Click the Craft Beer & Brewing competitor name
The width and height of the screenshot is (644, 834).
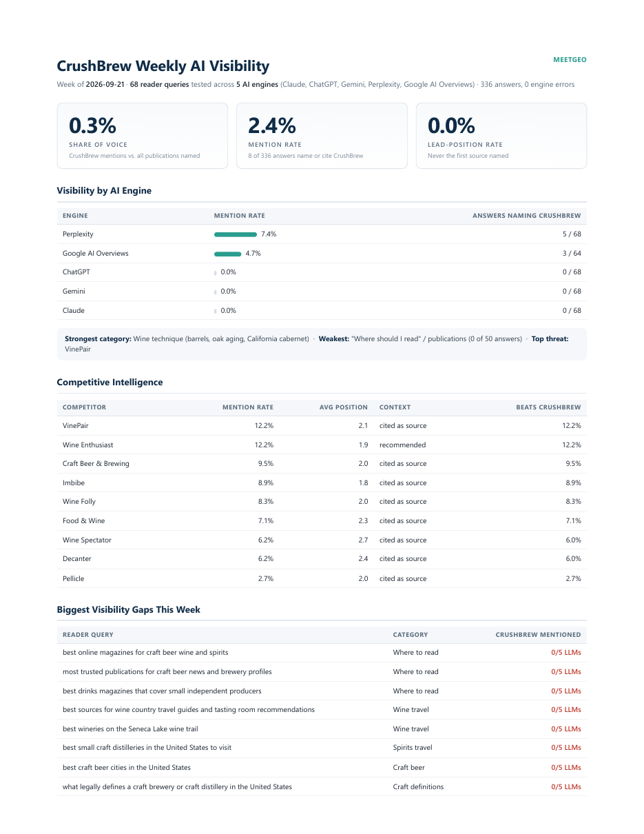pyautogui.click(x=96, y=464)
